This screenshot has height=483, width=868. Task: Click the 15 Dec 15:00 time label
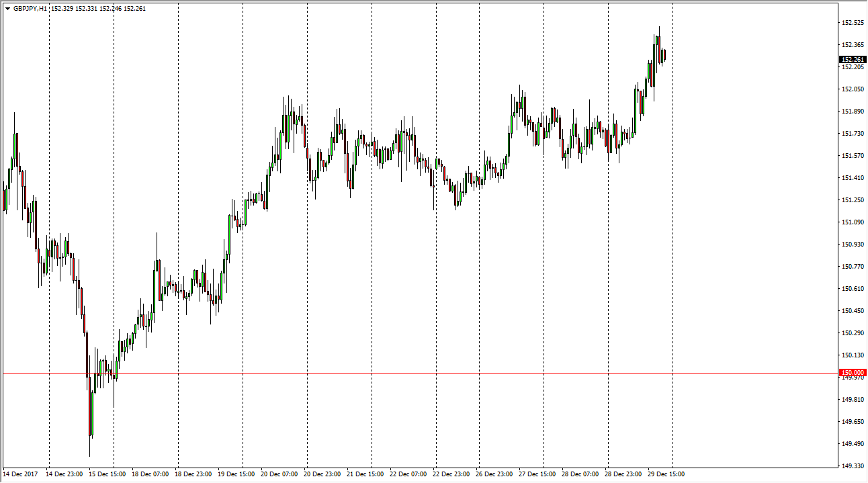pos(110,474)
